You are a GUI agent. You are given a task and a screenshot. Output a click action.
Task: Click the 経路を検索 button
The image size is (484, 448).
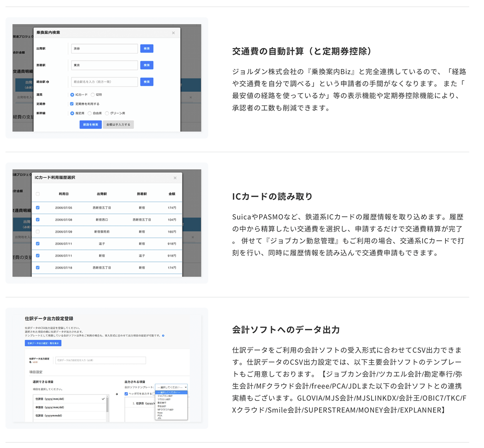pyautogui.click(x=90, y=125)
